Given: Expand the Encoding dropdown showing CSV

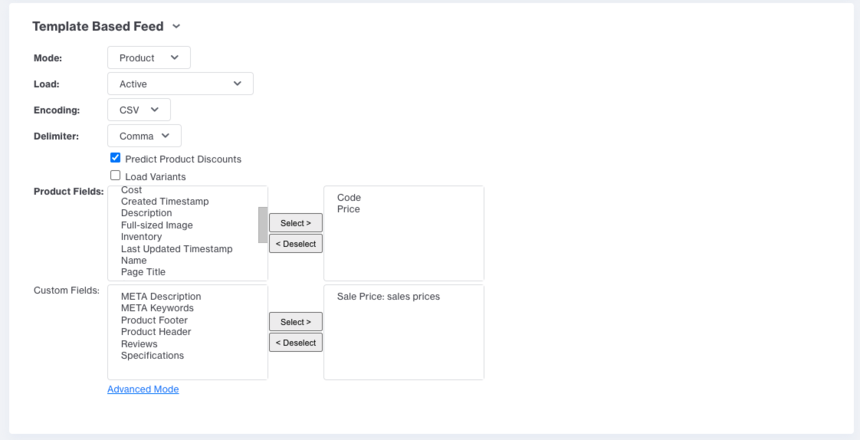Looking at the screenshot, I should [x=139, y=110].
